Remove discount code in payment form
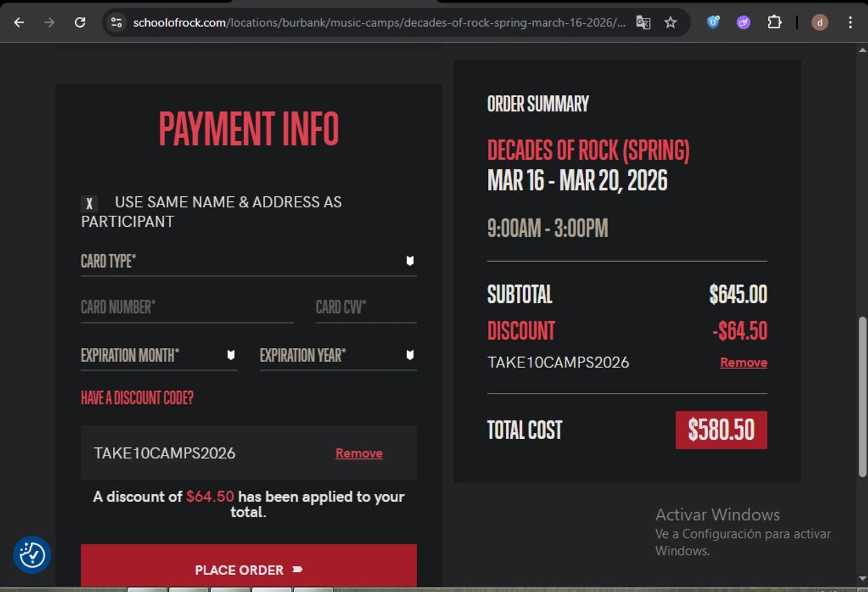868x592 pixels. [x=359, y=453]
